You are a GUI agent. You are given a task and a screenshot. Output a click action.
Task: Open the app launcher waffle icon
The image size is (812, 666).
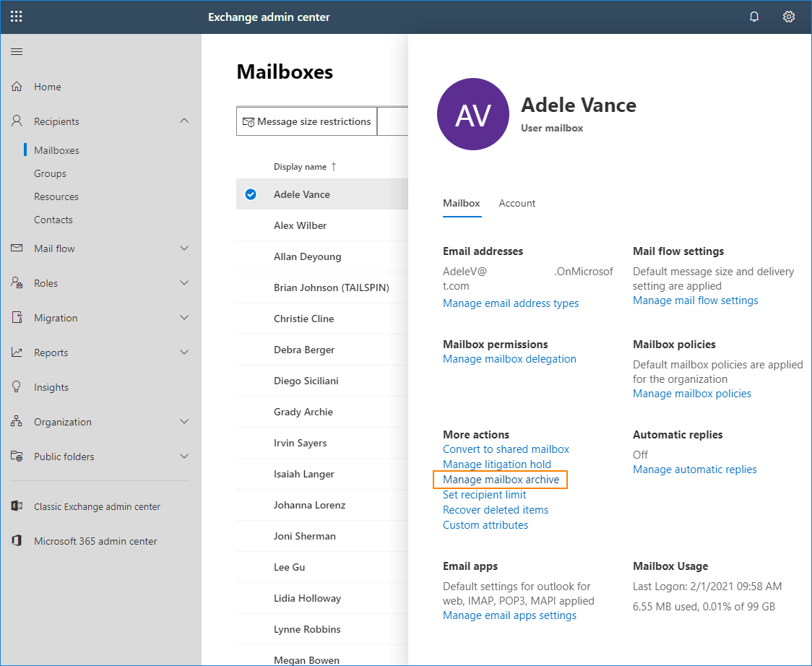(17, 17)
